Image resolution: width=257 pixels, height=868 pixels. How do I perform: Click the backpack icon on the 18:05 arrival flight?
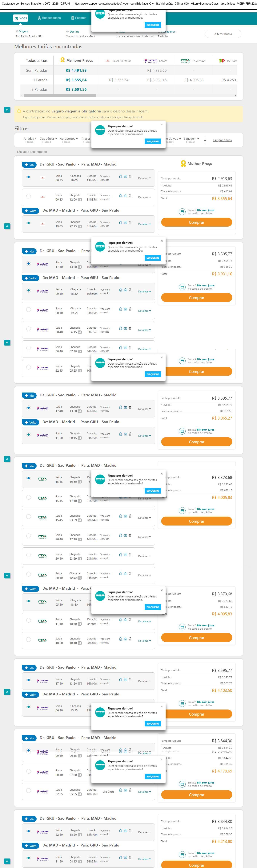120,176
